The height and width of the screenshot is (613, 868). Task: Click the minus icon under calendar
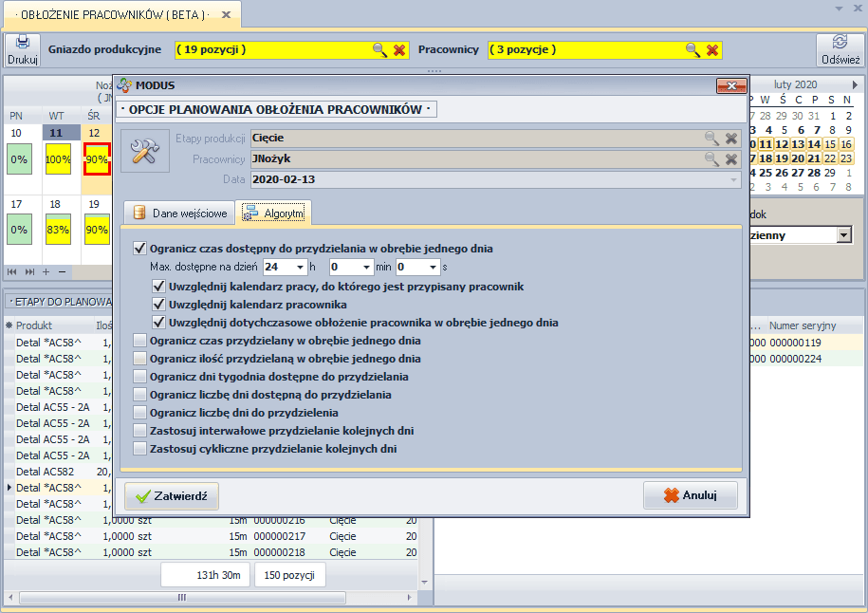coord(62,272)
